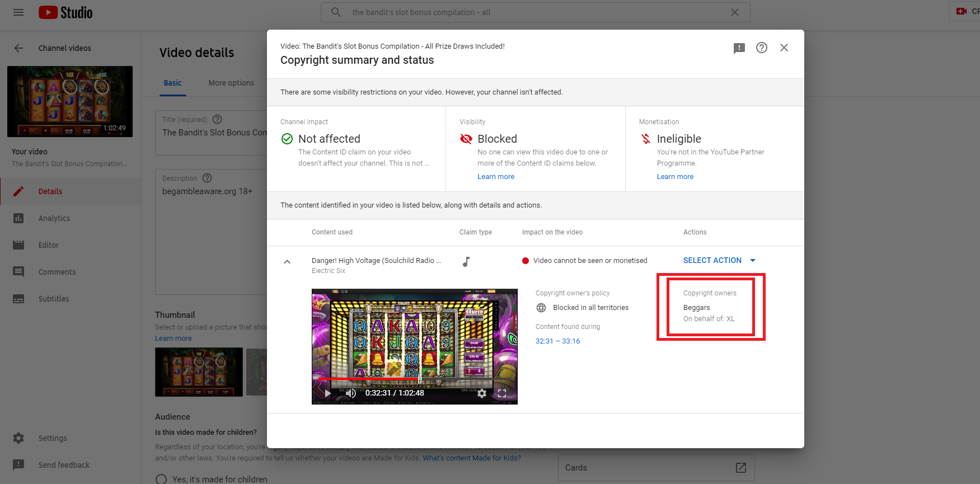This screenshot has height=484, width=980.
Task: Go back to Channel videos arrow
Action: 18,48
